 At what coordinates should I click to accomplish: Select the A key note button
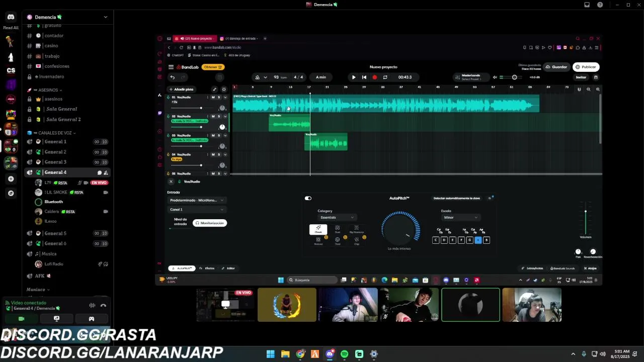(x=478, y=240)
